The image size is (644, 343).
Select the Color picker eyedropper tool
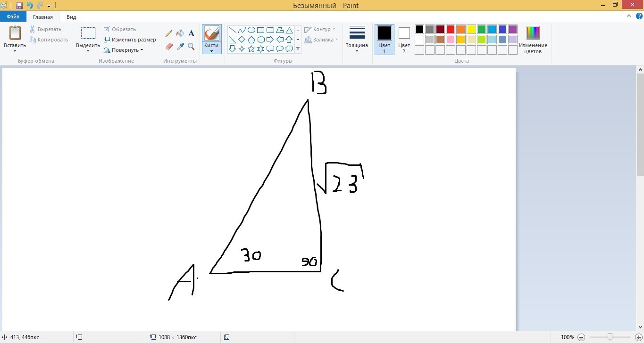[180, 46]
